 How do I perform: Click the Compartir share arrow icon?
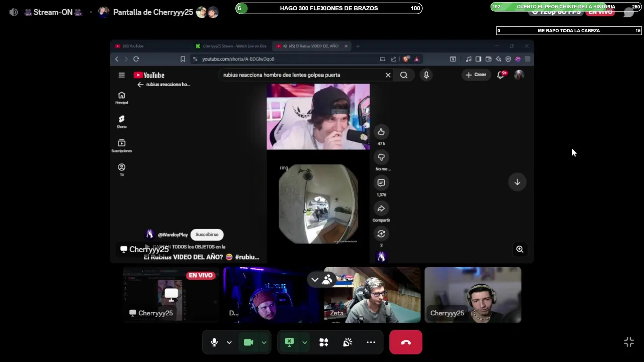click(x=381, y=209)
